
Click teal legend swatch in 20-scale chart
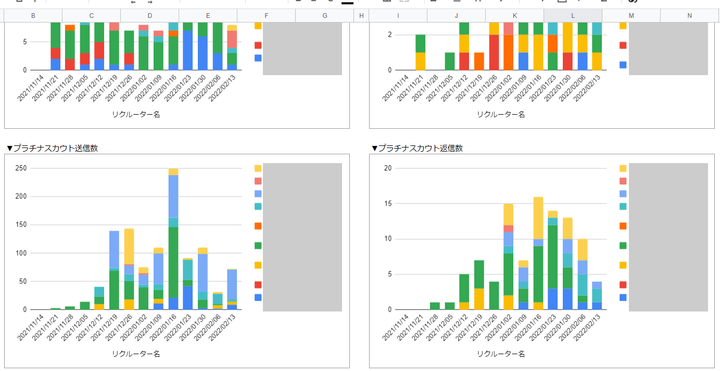[623, 206]
